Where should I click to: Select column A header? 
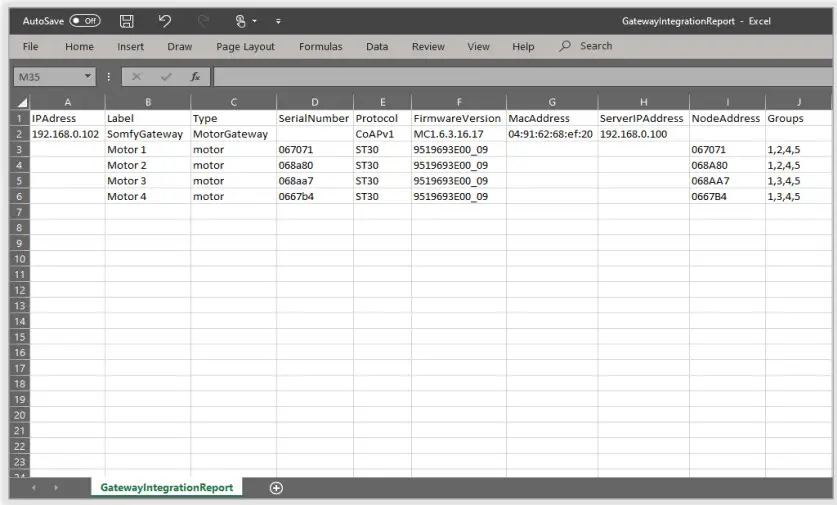click(x=67, y=102)
